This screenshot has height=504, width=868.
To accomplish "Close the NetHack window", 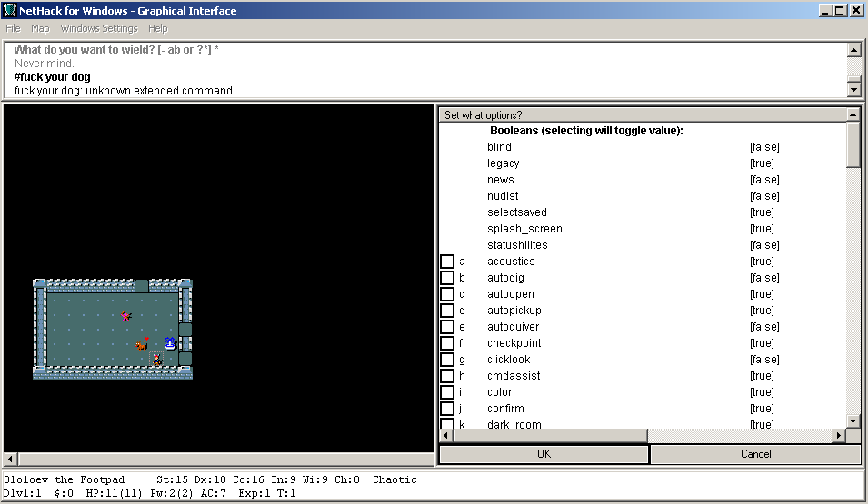I will pyautogui.click(x=856, y=11).
